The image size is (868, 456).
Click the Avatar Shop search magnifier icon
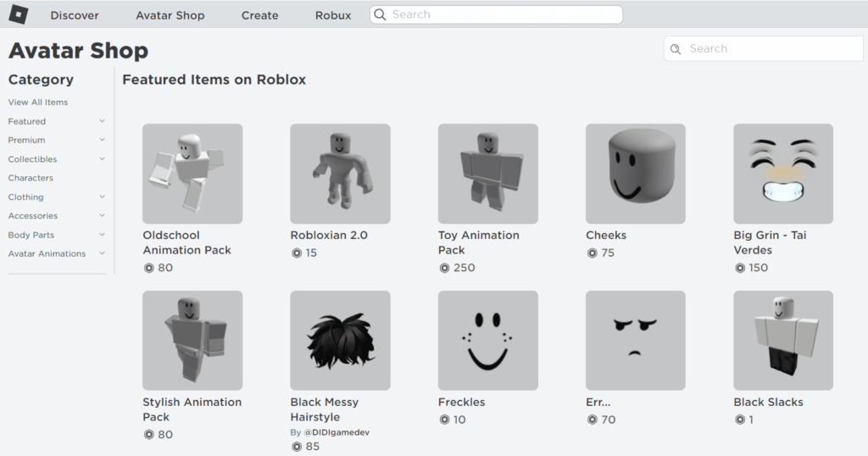coord(676,48)
